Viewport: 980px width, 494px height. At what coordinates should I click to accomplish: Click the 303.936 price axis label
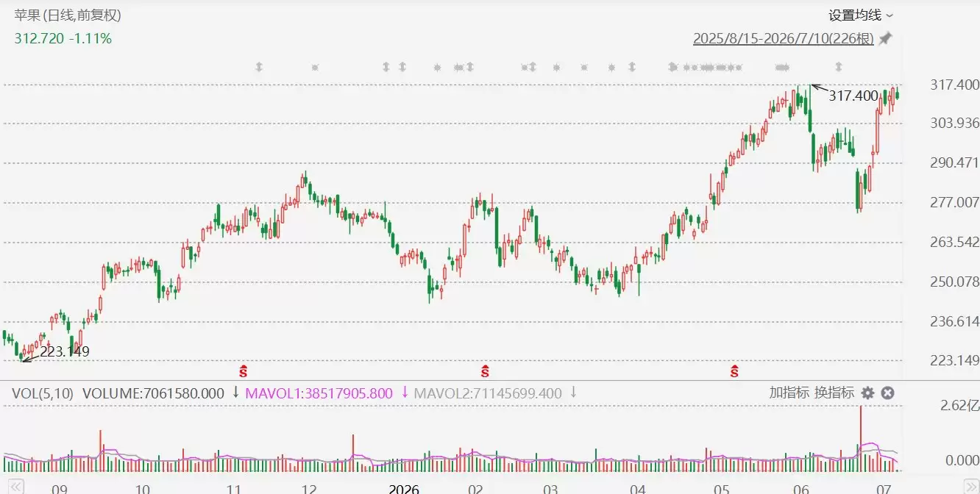(x=954, y=123)
